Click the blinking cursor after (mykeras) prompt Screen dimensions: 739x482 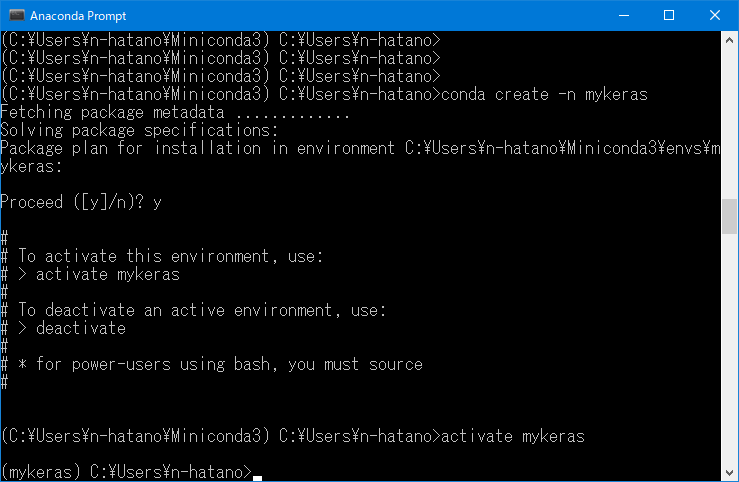tap(257, 478)
